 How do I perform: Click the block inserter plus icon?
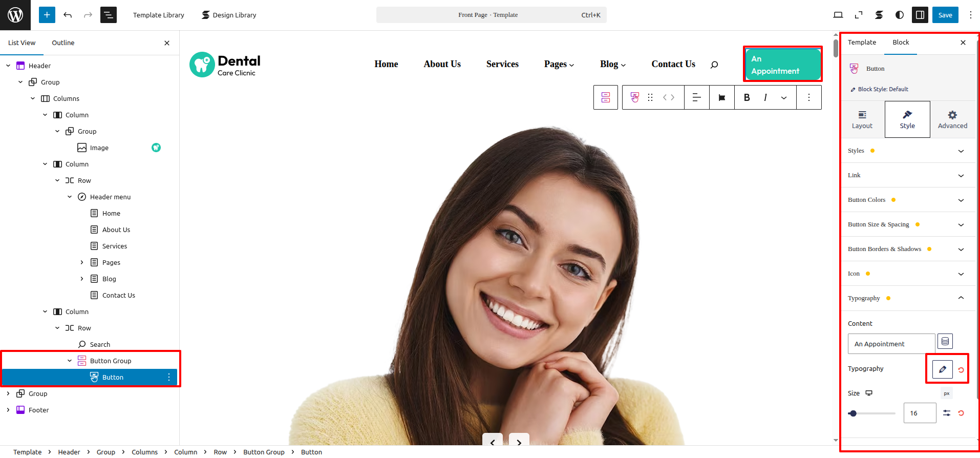click(x=47, y=15)
